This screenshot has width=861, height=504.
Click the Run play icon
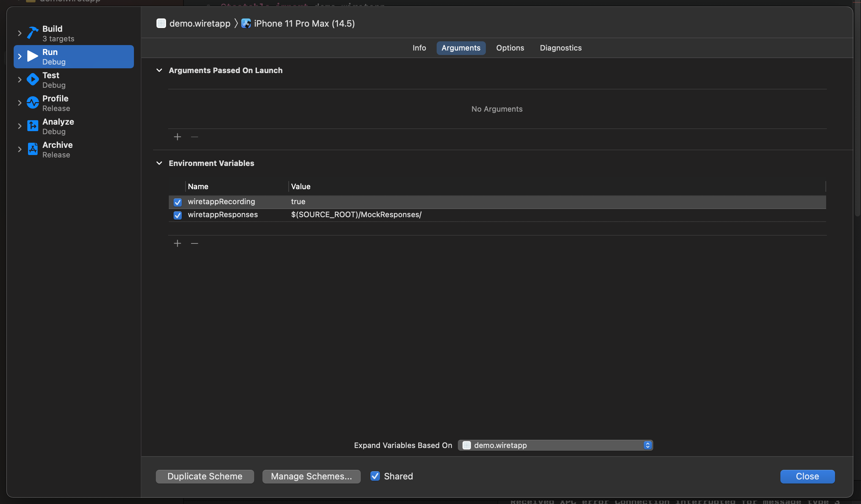[x=32, y=56]
